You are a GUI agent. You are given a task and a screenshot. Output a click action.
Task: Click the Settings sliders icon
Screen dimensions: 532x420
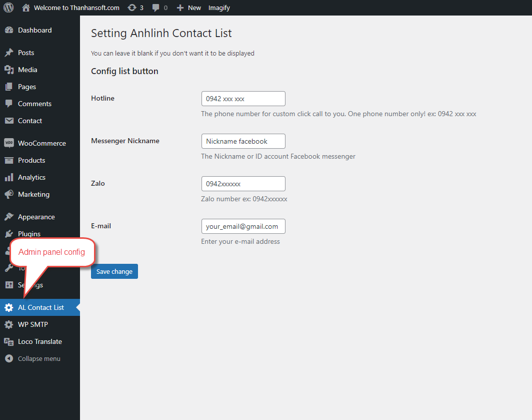pyautogui.click(x=9, y=285)
